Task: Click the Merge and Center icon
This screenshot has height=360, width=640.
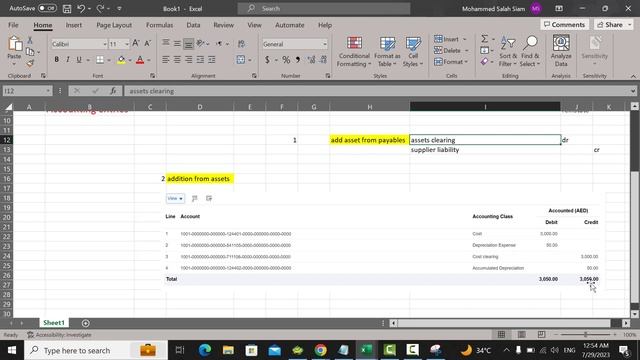Action: (x=241, y=60)
